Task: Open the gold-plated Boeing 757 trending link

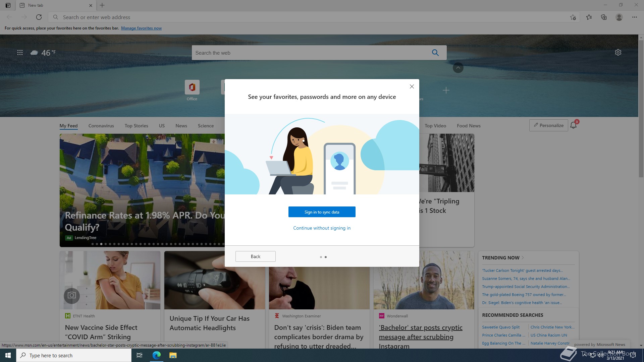Action: tap(524, 295)
